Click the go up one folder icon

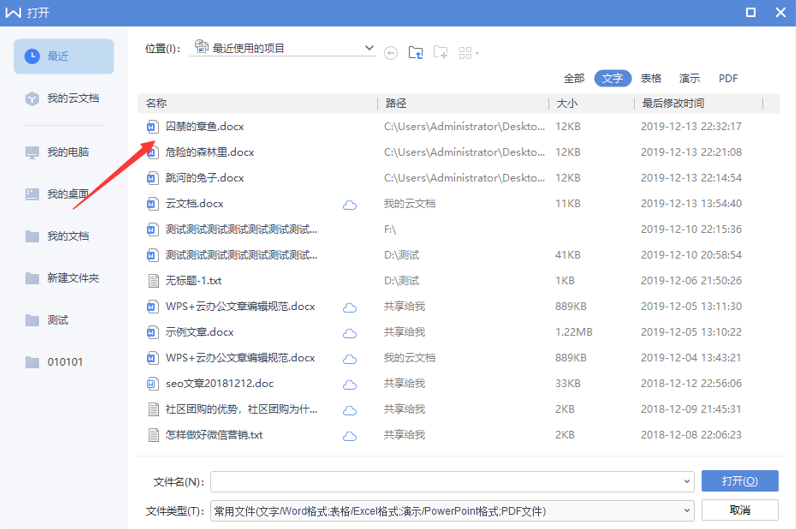[416, 52]
